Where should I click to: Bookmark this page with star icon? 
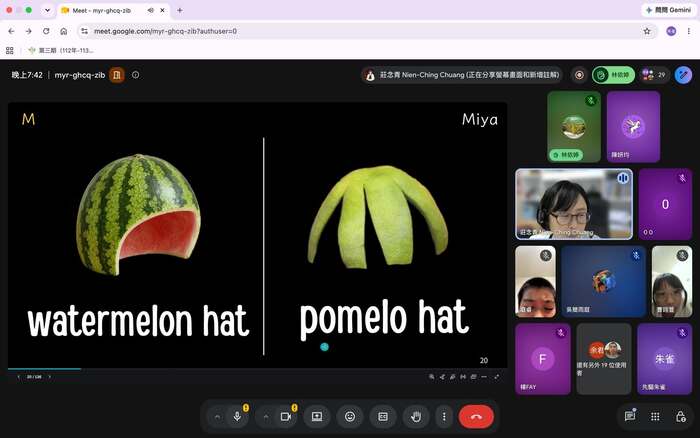coord(647,31)
